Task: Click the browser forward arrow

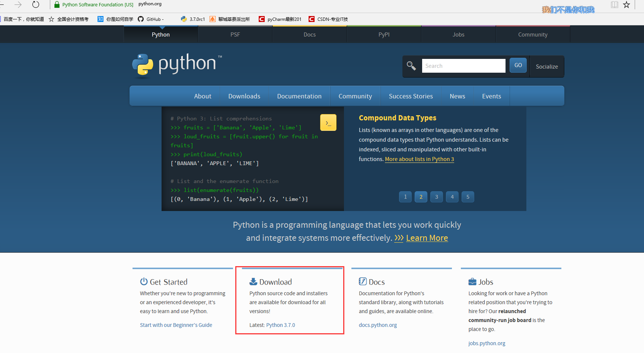Action: coord(18,4)
